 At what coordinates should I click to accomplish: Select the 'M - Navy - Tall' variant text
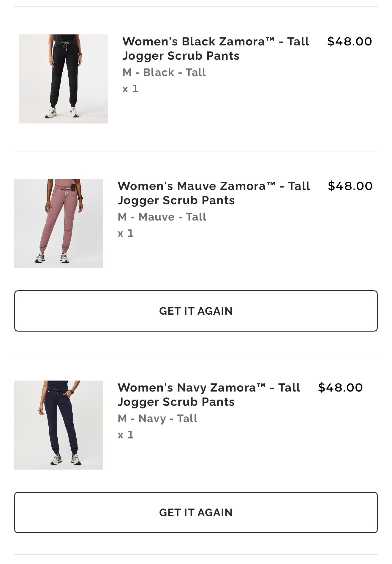click(157, 419)
